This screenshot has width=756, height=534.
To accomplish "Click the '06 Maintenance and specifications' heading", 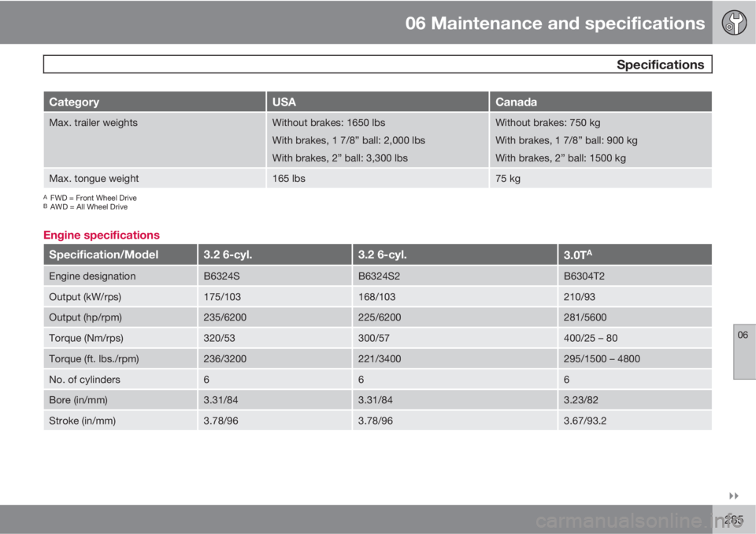I will (x=555, y=23).
